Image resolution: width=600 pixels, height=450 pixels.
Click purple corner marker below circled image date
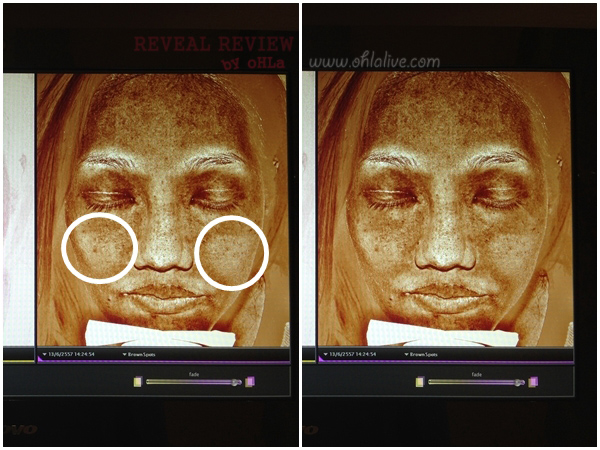41,360
